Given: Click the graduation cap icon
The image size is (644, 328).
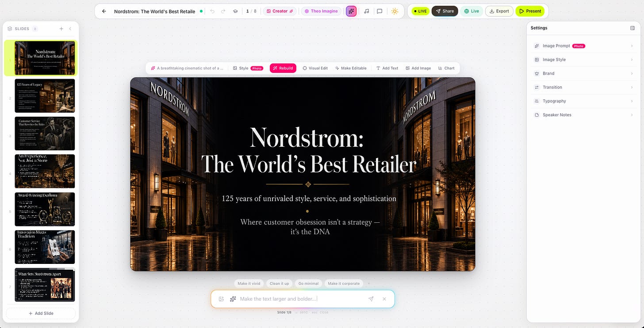Looking at the screenshot, I should [235, 11].
